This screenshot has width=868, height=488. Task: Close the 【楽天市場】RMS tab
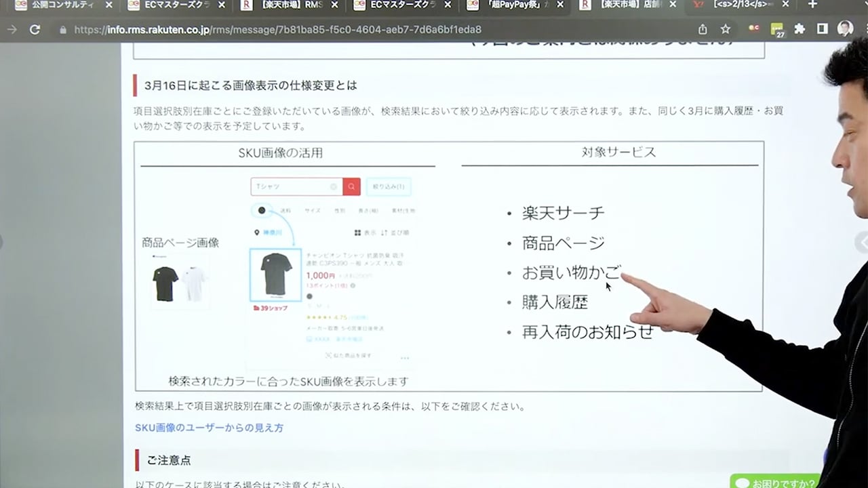[x=335, y=5]
